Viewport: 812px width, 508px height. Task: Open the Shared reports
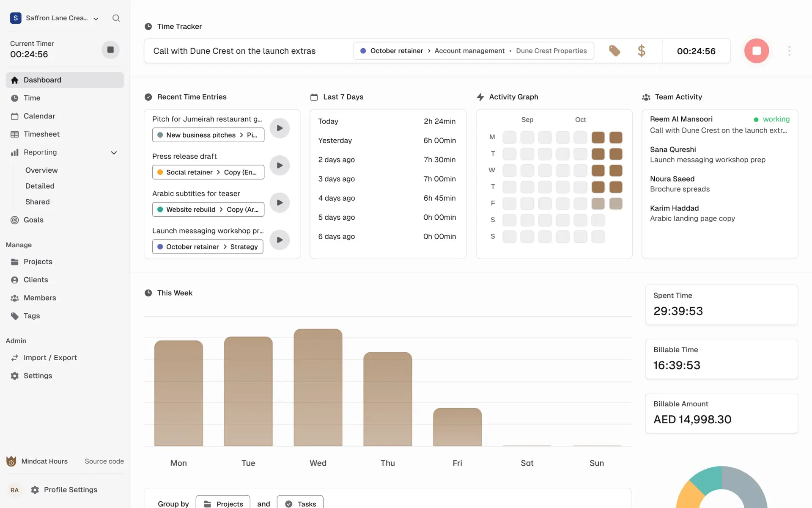(37, 202)
